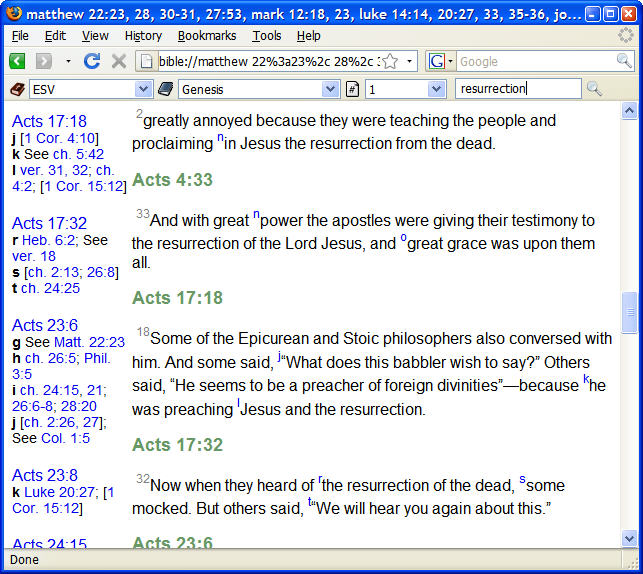Follow the Luke 20:27 cross-reference
The image size is (643, 574).
pos(62,492)
